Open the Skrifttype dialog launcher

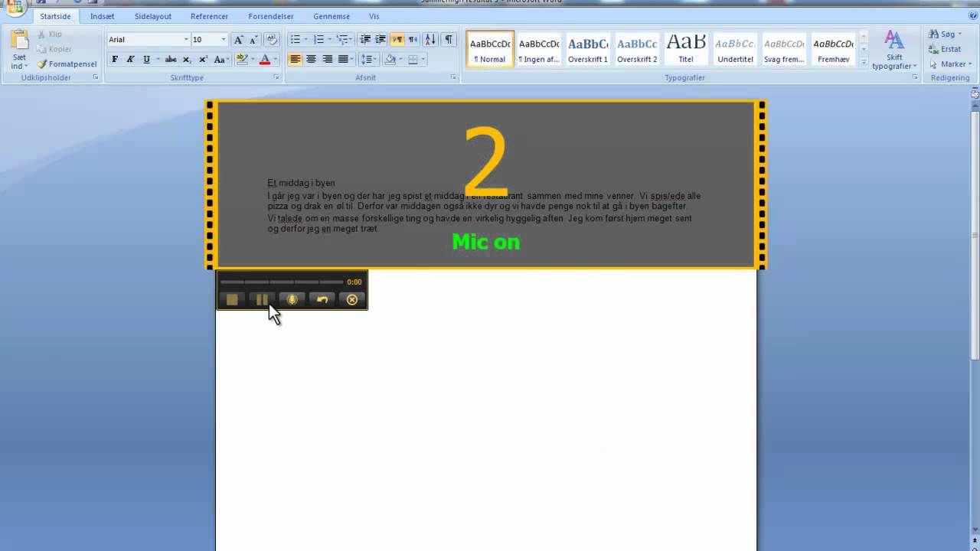pos(276,77)
